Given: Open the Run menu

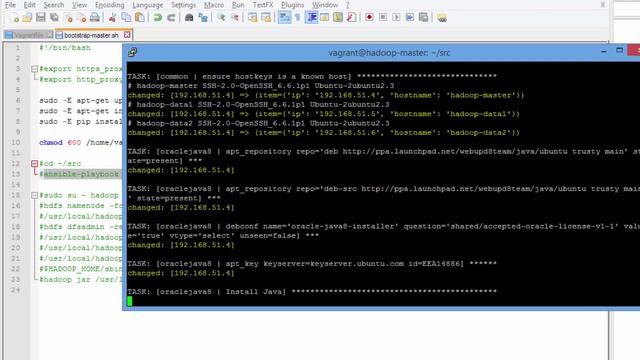Looking at the screenshot, I should (x=238, y=5).
